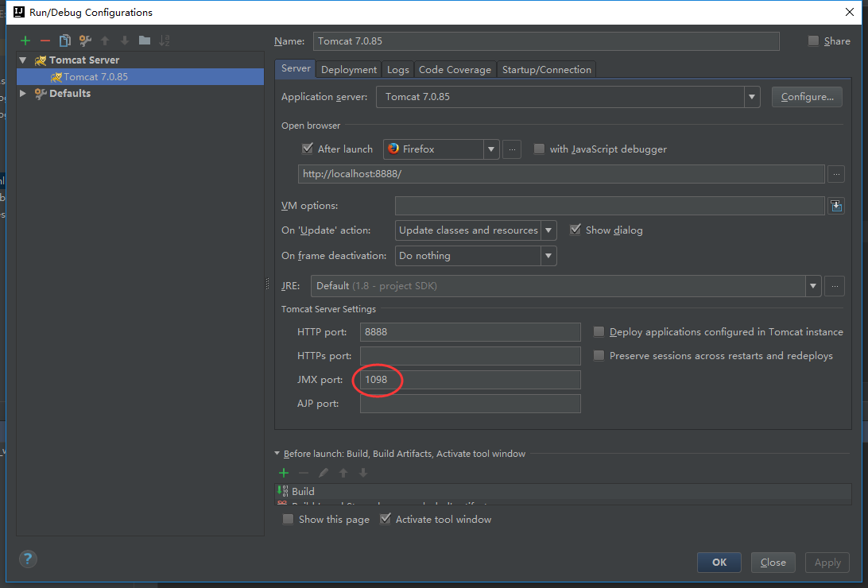Move before launch task up
Viewport: 868px width, 588px height.
[x=343, y=473]
